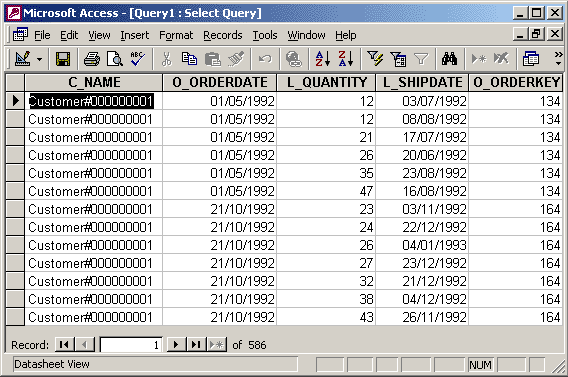This screenshot has width=568, height=377.
Task: Click the Insert Hyperlink globe icon
Action: click(x=293, y=59)
